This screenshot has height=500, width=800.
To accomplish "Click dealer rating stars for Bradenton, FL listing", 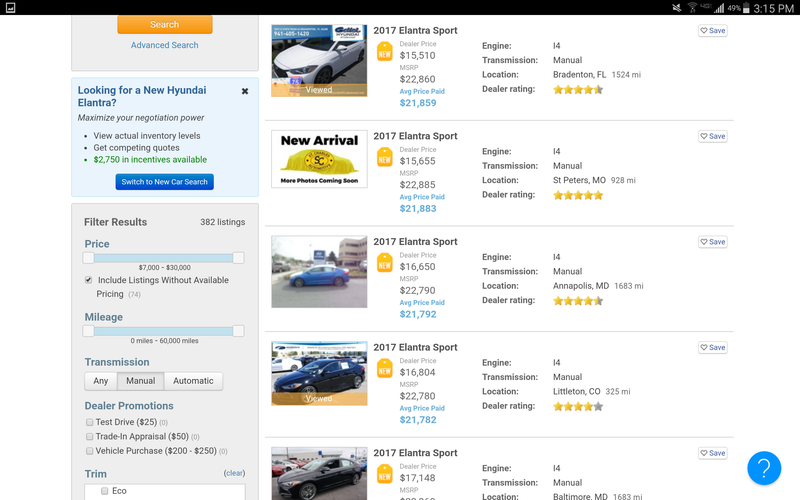I will pyautogui.click(x=578, y=90).
